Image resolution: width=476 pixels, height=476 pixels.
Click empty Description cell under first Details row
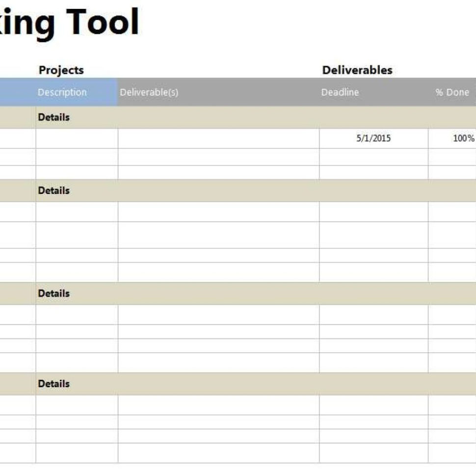[x=76, y=139]
